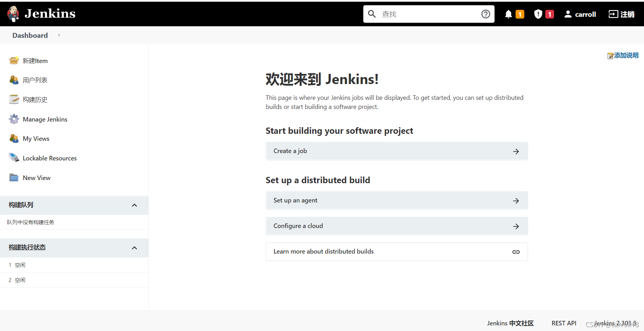This screenshot has width=644, height=331.
Task: Click the 用户列表 people icon
Action: [14, 80]
